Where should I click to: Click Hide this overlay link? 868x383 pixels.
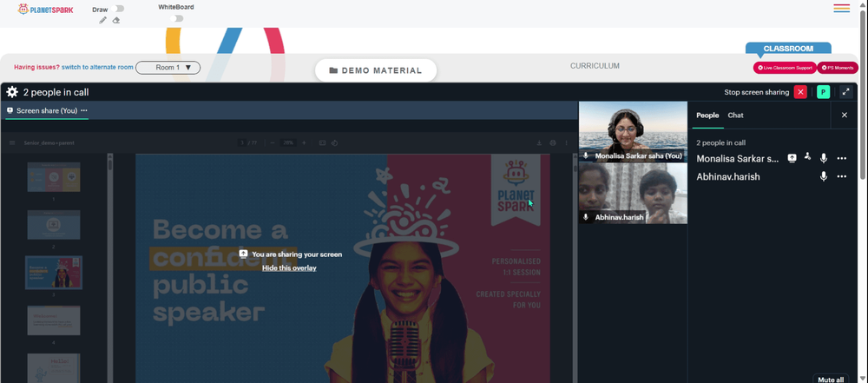289,267
